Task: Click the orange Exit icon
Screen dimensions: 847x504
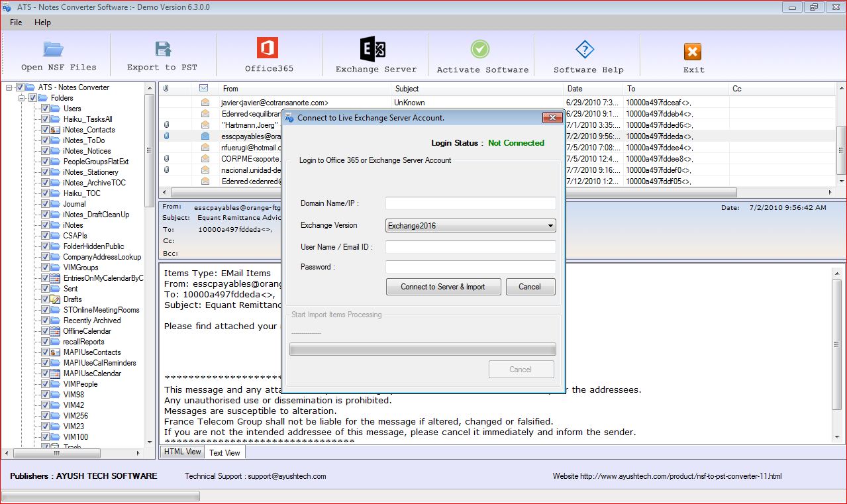Action: tap(693, 52)
